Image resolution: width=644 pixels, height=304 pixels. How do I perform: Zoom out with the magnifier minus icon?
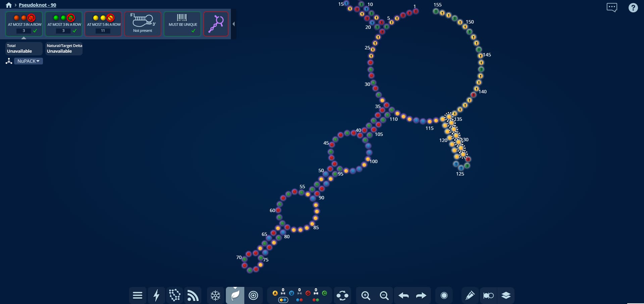(x=384, y=295)
